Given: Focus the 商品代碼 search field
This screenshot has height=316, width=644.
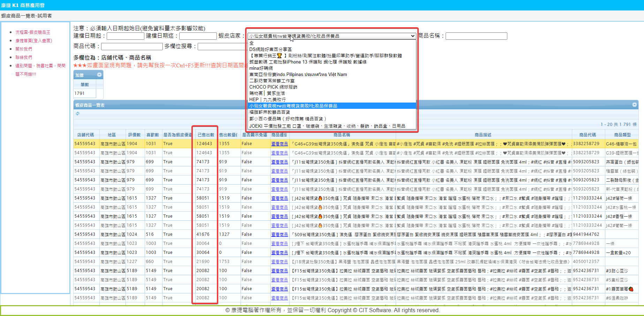Looking at the screenshot, I should 132,46.
